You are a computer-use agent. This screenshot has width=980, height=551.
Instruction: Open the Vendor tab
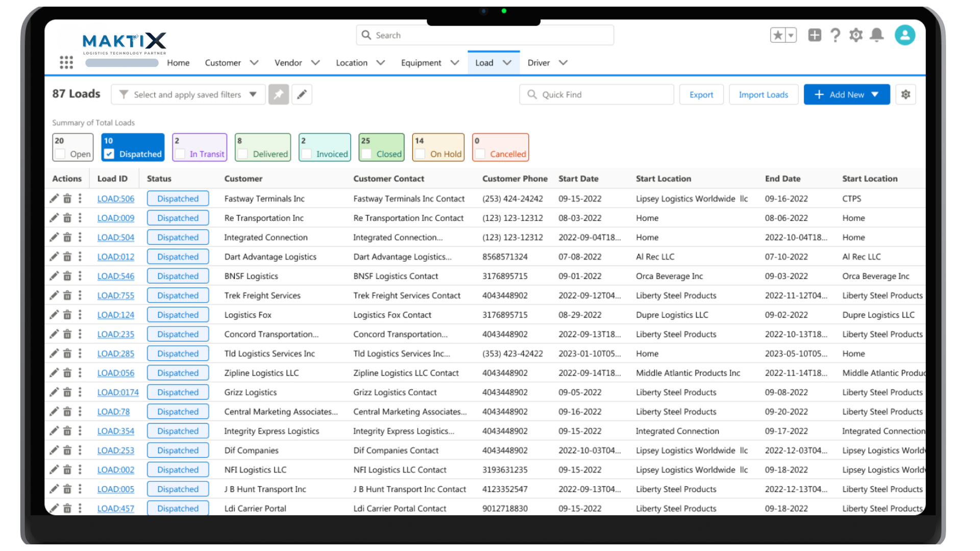(288, 63)
